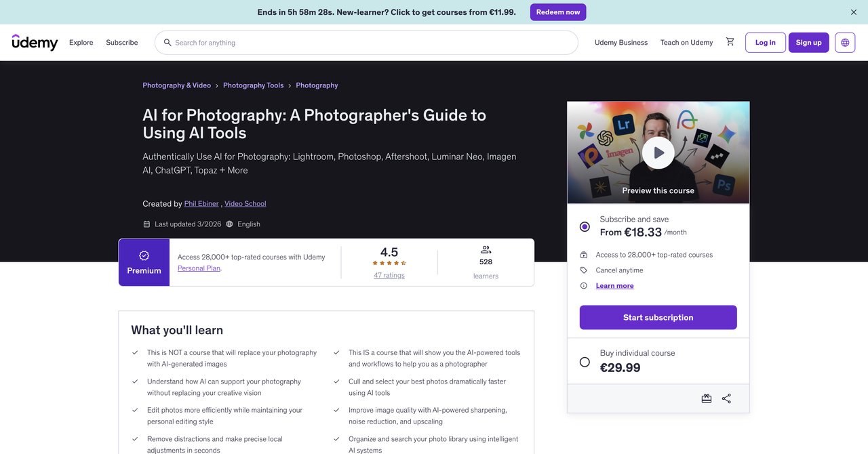This screenshot has width=868, height=454.
Task: Click the share course icon
Action: tap(726, 398)
